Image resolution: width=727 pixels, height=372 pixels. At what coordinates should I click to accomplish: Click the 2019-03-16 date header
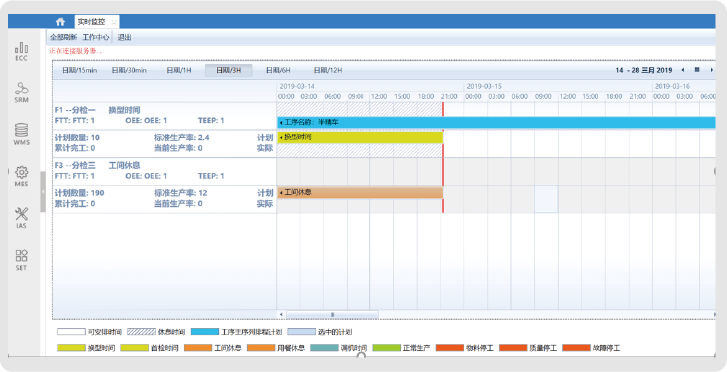(672, 86)
